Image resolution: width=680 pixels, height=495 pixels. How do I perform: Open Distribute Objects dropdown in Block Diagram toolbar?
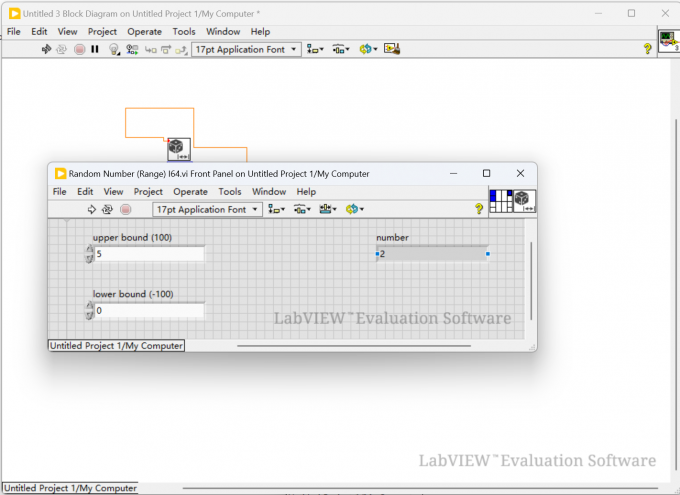click(x=341, y=49)
